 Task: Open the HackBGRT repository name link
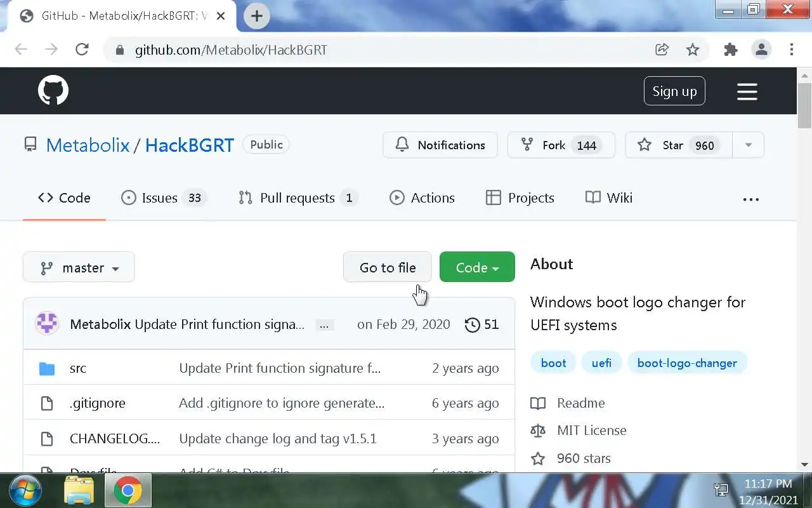coord(189,145)
